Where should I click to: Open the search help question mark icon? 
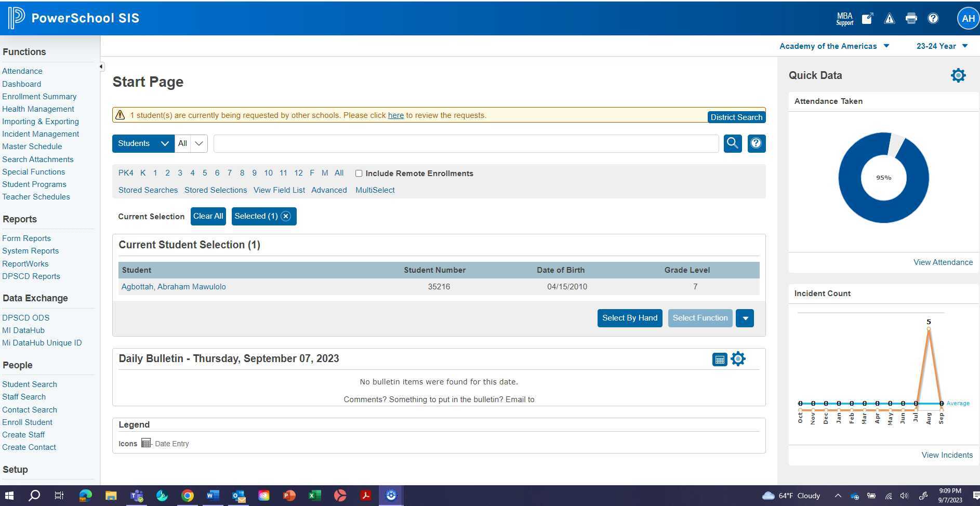coord(756,143)
